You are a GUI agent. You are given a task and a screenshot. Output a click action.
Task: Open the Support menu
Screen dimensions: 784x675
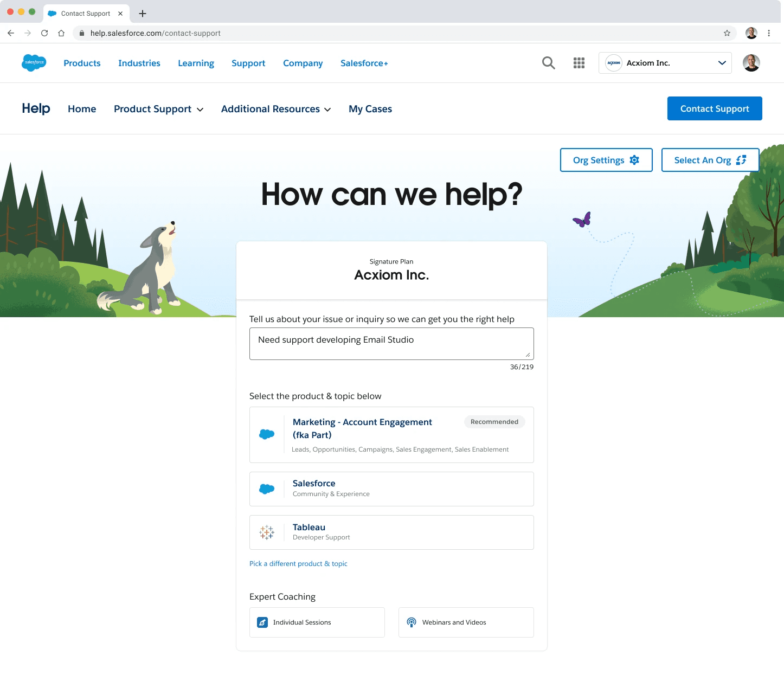pyautogui.click(x=248, y=63)
